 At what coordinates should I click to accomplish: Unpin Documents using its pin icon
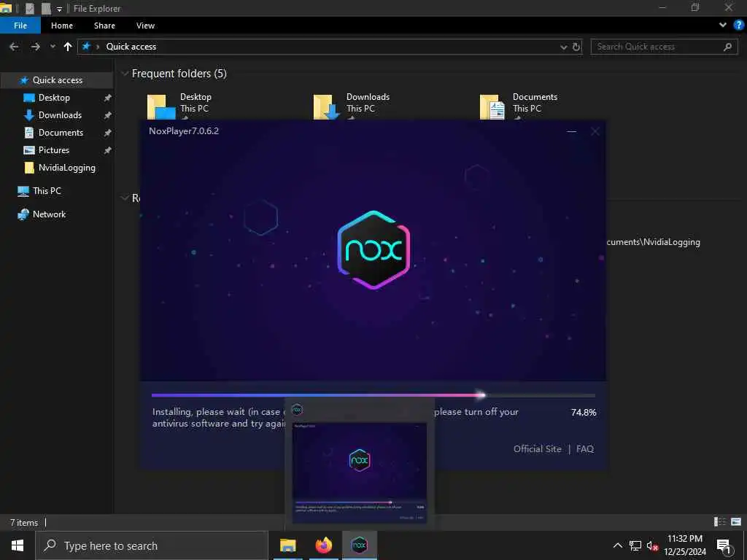coord(108,133)
